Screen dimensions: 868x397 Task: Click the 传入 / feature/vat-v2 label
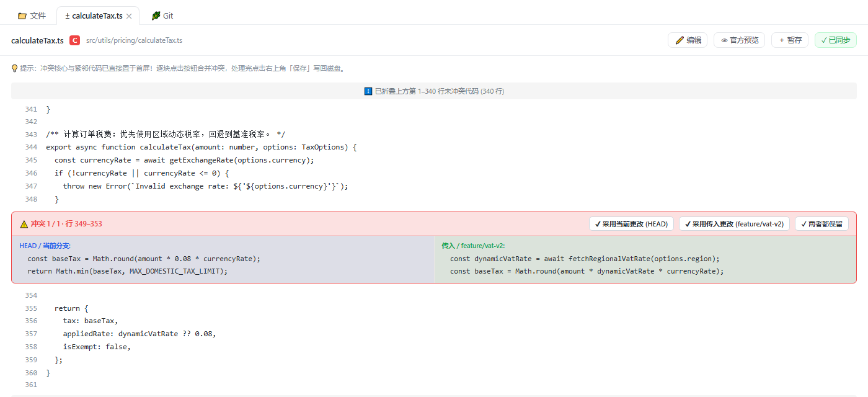coord(473,246)
